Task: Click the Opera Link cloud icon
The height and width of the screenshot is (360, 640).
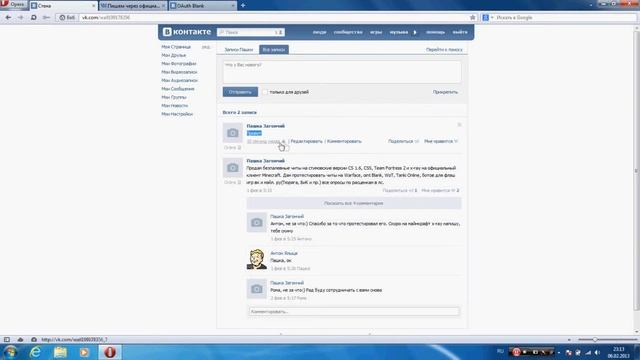Action: [20, 340]
